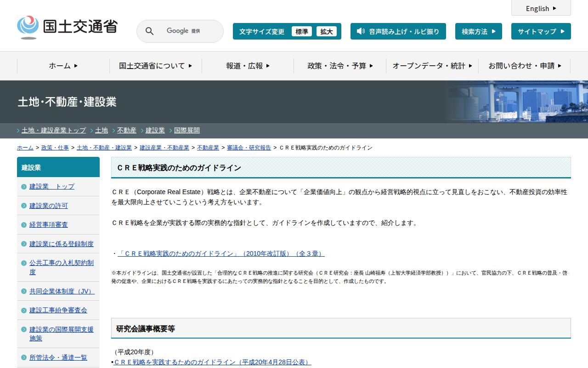Click bullet icon beside 共同企業体制度（JV）

[x=24, y=291]
